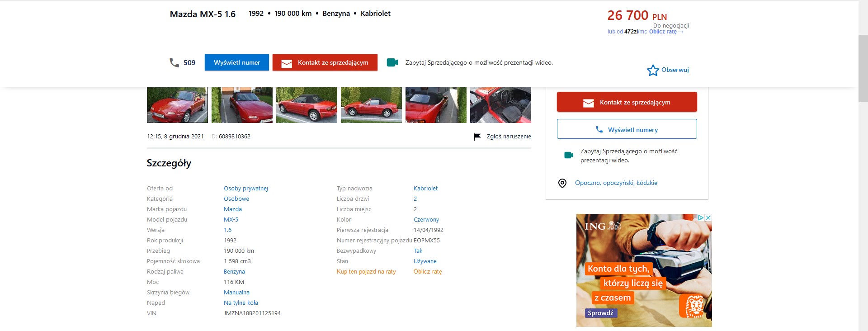Select first thumbnail of red Mazda front
This screenshot has height=331, width=868.
[x=177, y=105]
